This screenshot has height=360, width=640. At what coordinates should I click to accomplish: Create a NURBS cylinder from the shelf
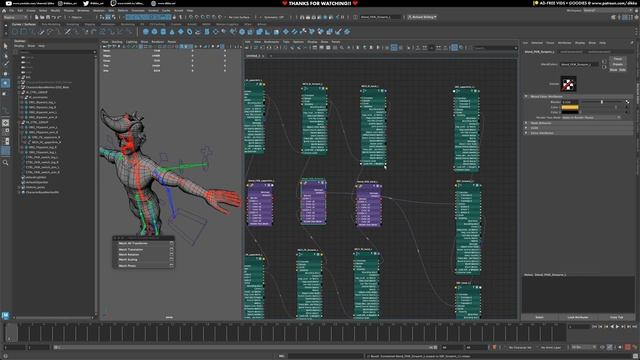(163, 31)
